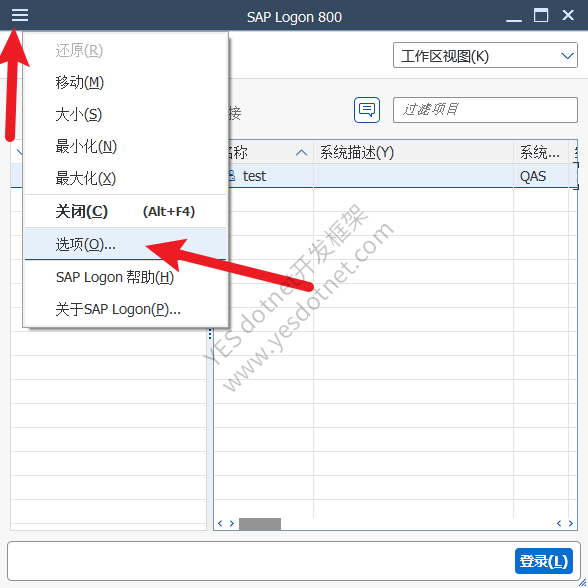This screenshot has height=588, width=588.
Task: Click the hamburger menu icon in title bar
Action: [20, 15]
